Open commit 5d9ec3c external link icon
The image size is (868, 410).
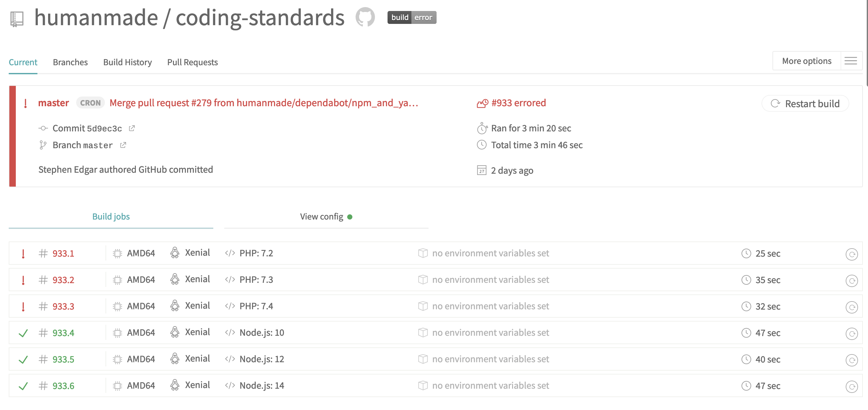[x=132, y=128]
